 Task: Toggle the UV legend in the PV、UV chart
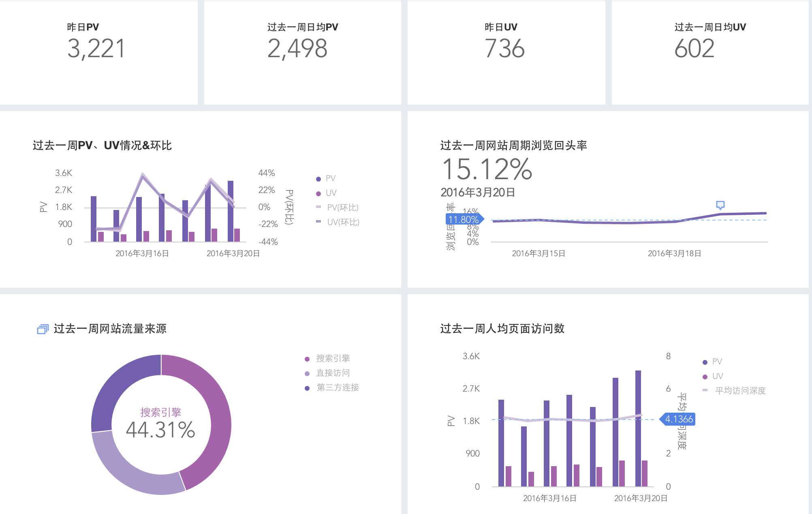pyautogui.click(x=326, y=193)
